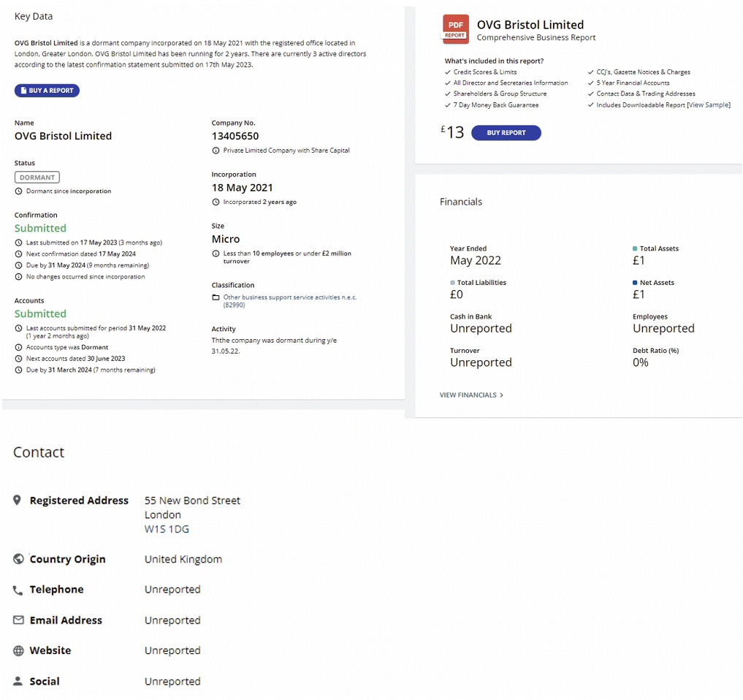Screen dimensions: 743x700
Task: Click the Unreported value for Website
Action: pos(172,651)
